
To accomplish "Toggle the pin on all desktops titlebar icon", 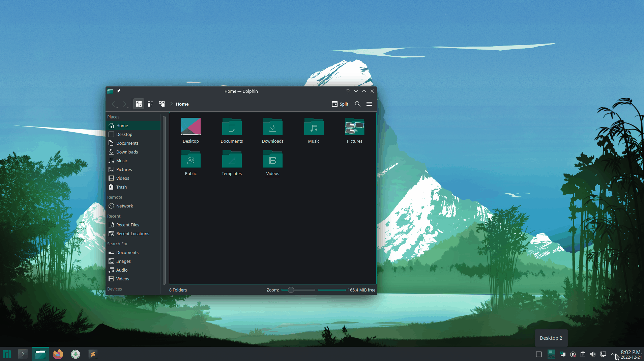I will [118, 91].
